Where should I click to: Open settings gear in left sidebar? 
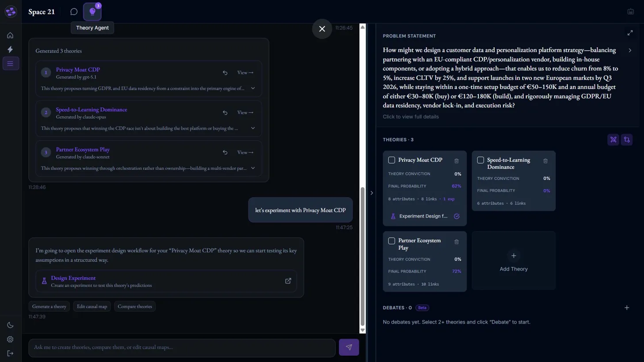10,339
